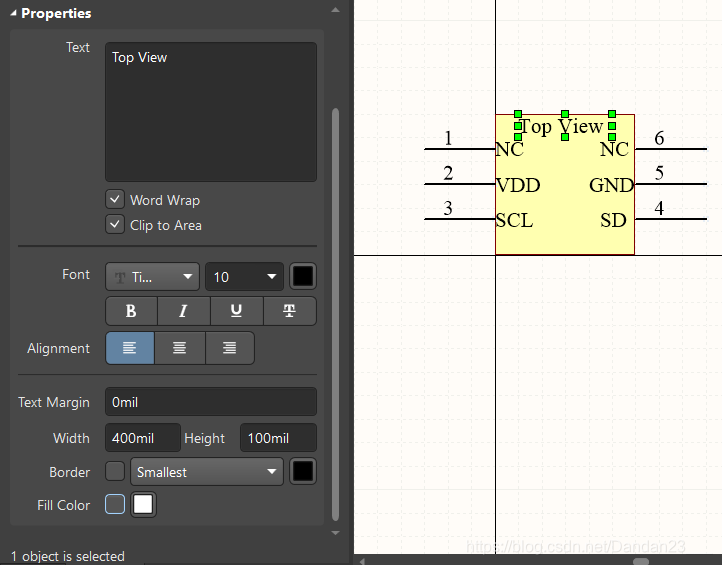Set text alignment to center
Screen dimensions: 722x565
click(180, 348)
